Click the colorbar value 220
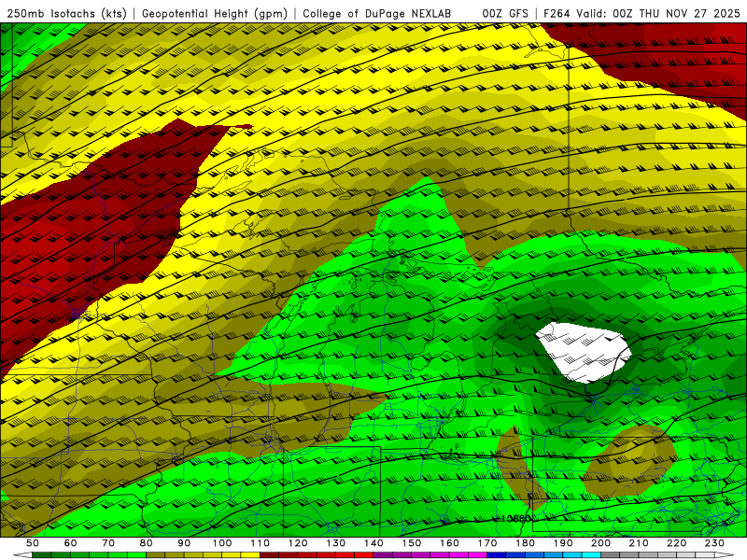Screen dimensions: 747x560 tap(677, 543)
